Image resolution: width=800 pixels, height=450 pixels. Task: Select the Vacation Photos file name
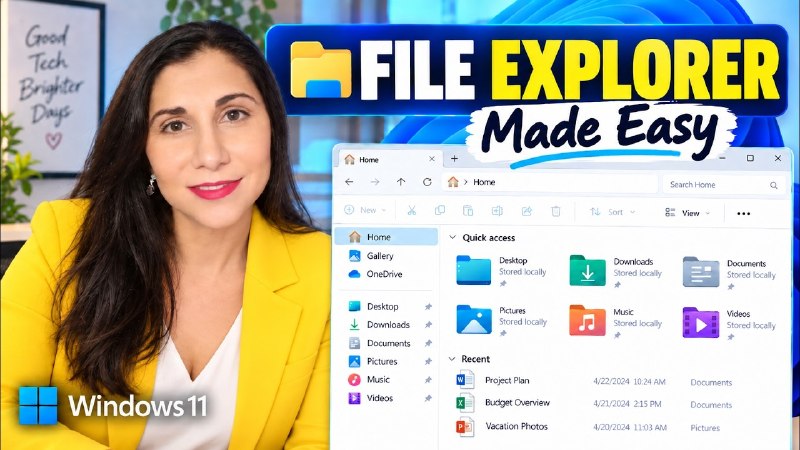(x=516, y=427)
